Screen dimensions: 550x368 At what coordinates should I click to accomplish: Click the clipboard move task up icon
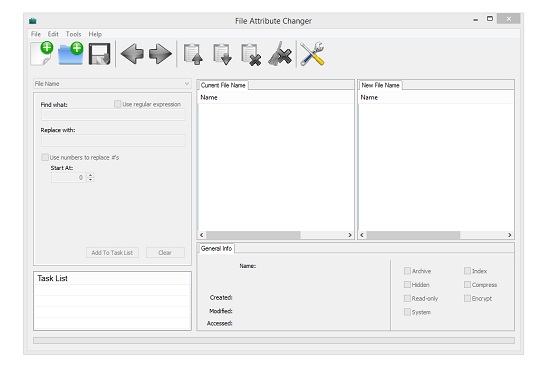point(193,54)
